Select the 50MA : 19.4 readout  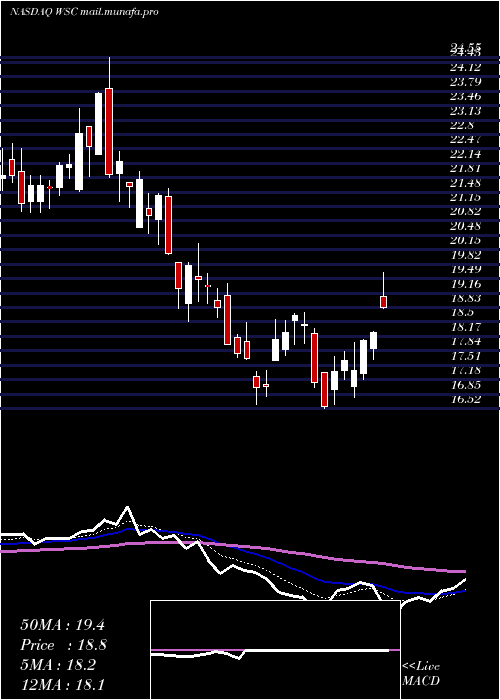coord(62,625)
